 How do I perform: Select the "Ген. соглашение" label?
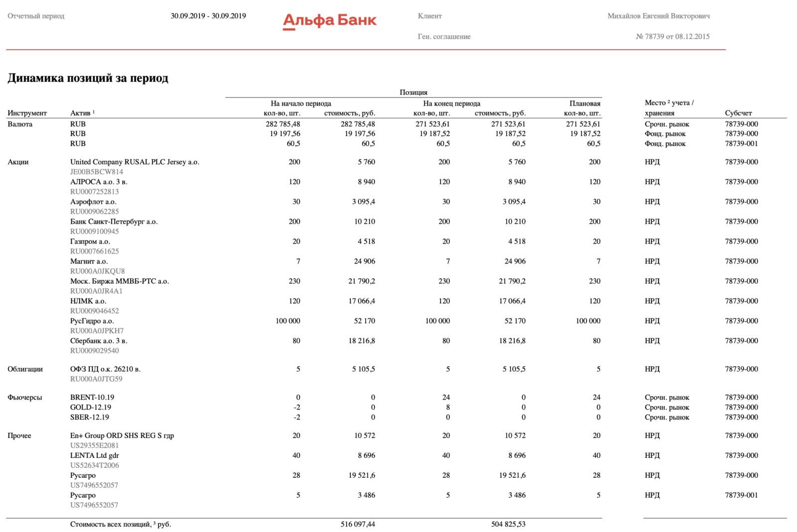(444, 36)
